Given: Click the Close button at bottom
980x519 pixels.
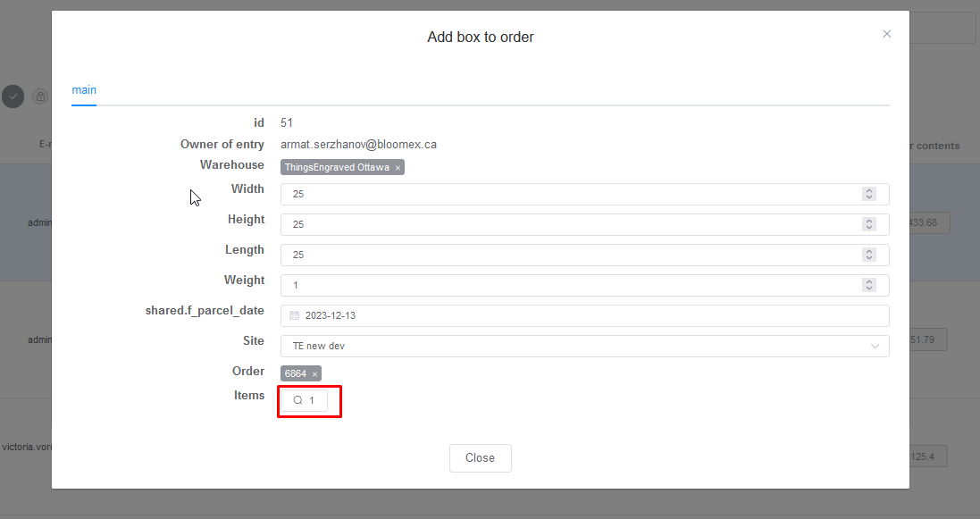Looking at the screenshot, I should tap(480, 457).
